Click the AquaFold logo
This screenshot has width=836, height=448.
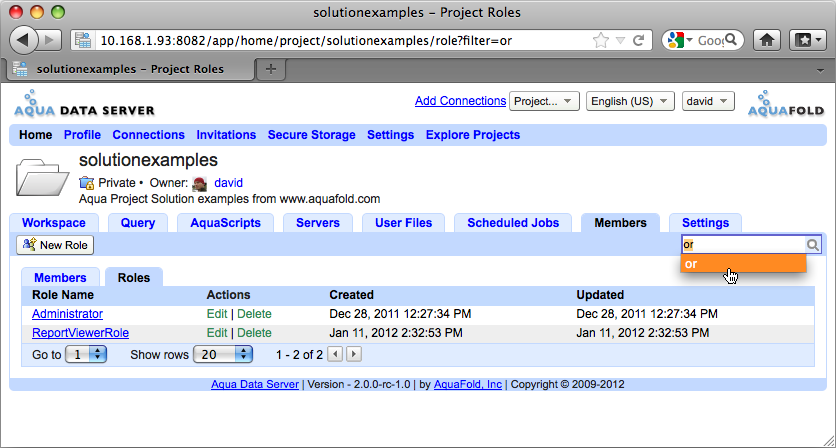(784, 104)
